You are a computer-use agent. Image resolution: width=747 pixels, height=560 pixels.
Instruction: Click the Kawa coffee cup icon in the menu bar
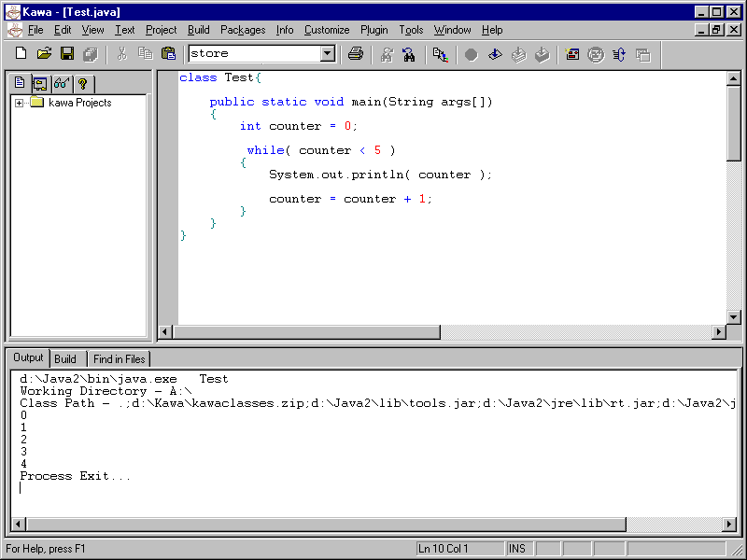(15, 30)
